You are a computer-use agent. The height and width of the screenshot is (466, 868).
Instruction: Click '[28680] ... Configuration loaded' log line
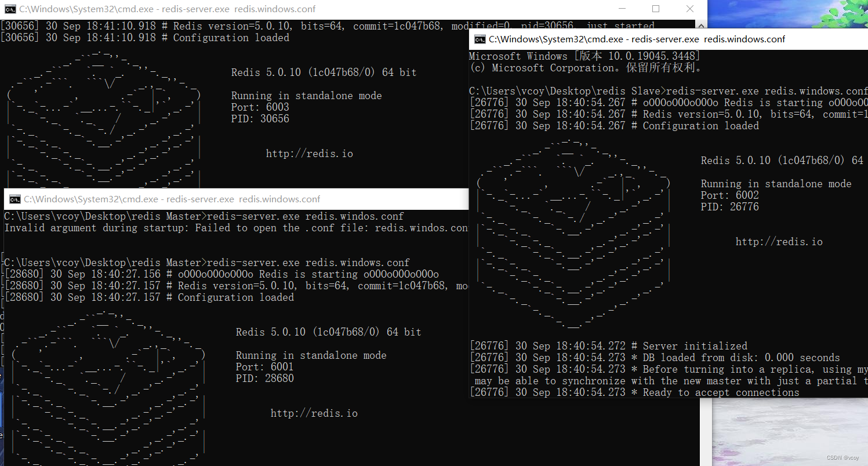point(149,297)
